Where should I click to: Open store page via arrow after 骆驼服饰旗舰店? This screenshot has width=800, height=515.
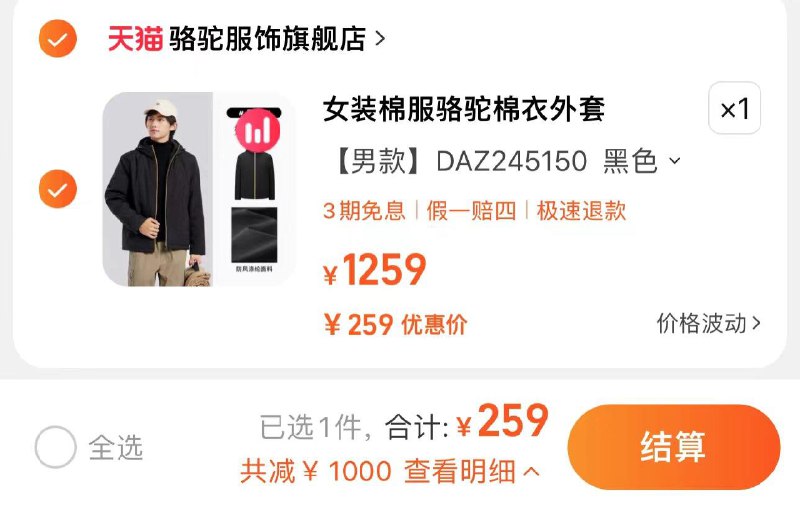pyautogui.click(x=380, y=39)
